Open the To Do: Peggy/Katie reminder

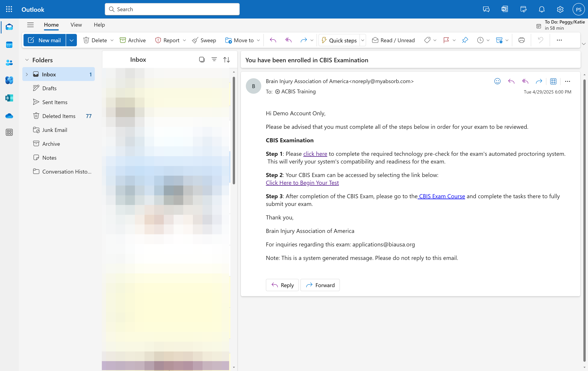(561, 25)
